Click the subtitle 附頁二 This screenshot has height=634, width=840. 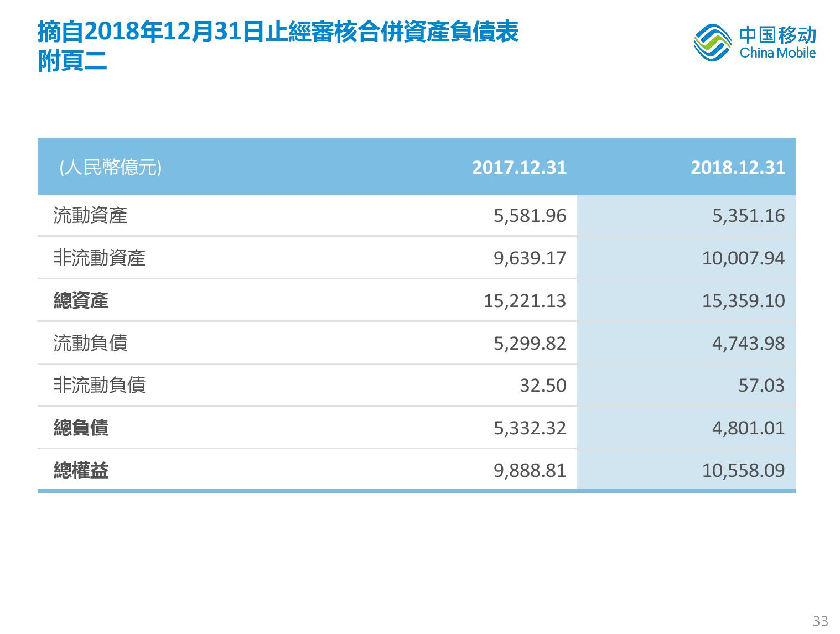[x=72, y=61]
